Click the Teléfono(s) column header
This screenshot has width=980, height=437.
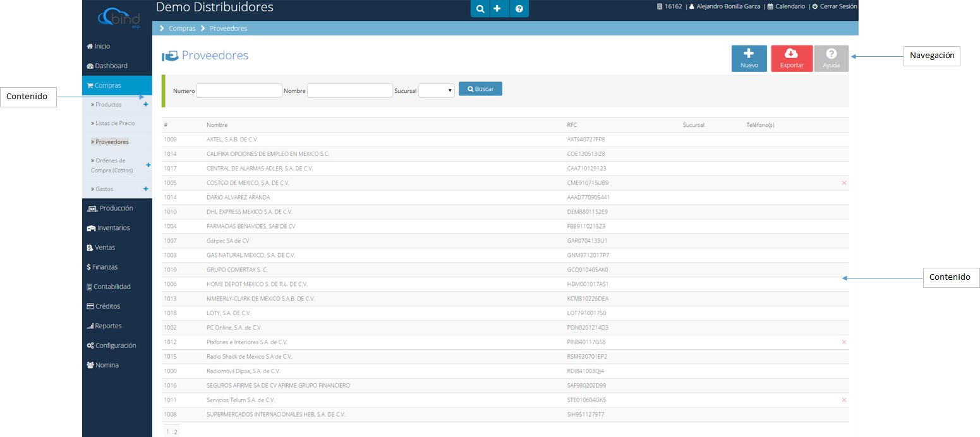[760, 125]
